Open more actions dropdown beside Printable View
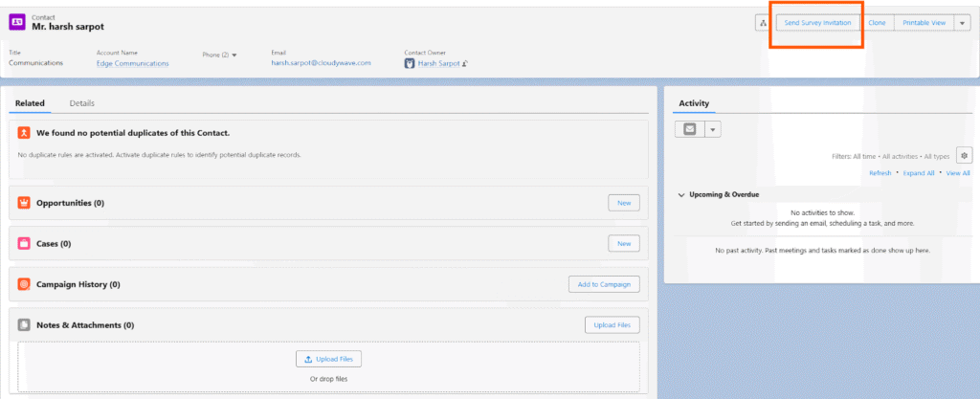Viewport: 980px width, 399px height. [x=963, y=22]
